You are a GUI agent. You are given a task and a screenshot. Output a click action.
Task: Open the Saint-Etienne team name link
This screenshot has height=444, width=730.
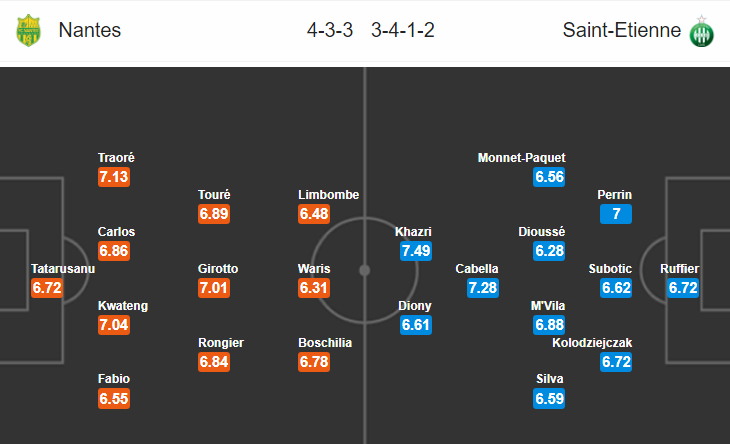pos(622,30)
